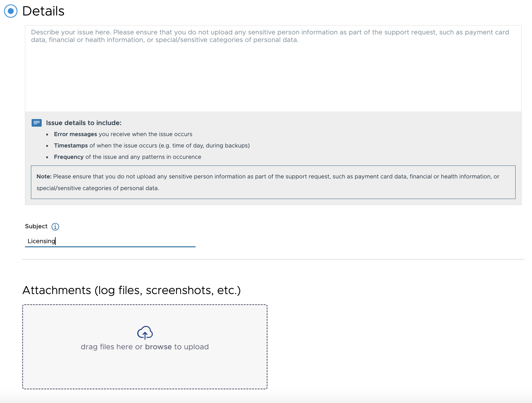Click the "drag files here or" text

[x=112, y=347]
